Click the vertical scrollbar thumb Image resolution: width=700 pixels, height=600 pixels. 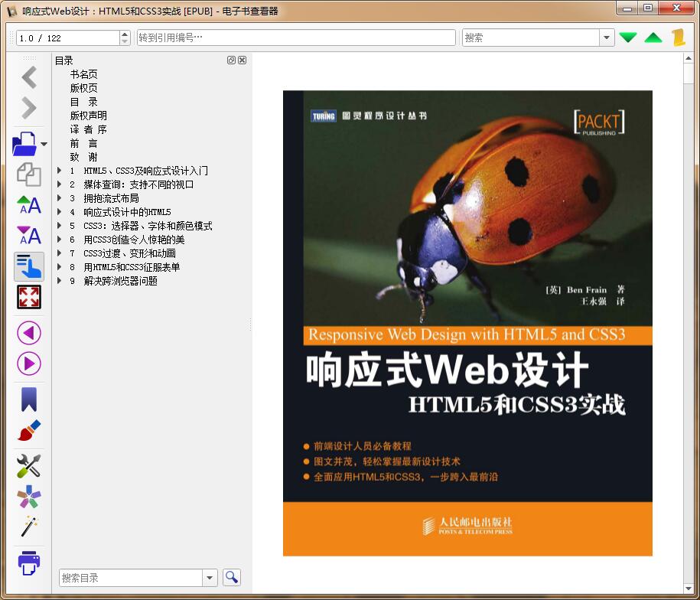click(x=688, y=73)
